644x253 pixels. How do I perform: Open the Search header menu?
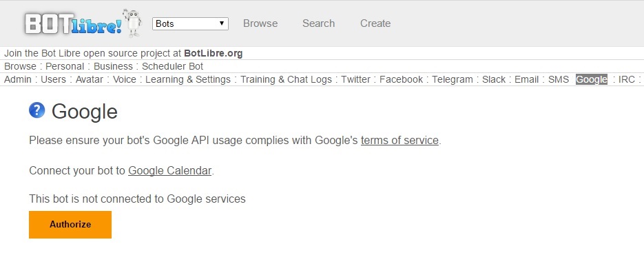pyautogui.click(x=319, y=23)
